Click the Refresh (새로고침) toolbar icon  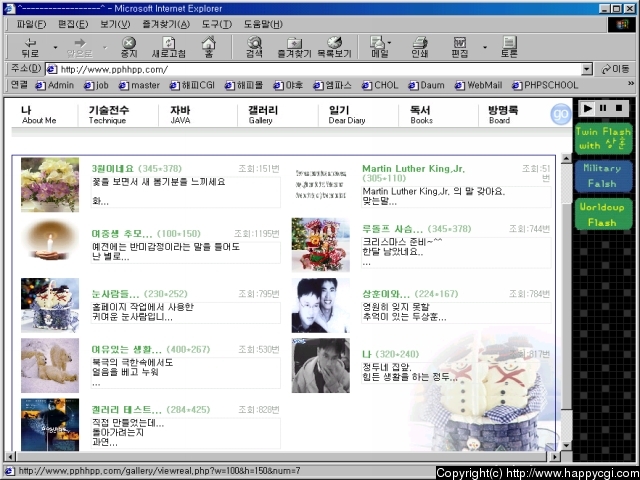[x=169, y=47]
